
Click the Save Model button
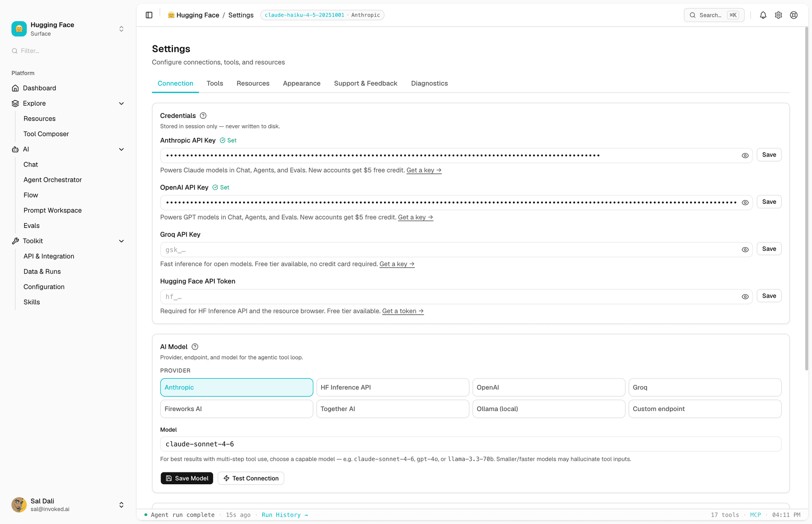click(187, 478)
